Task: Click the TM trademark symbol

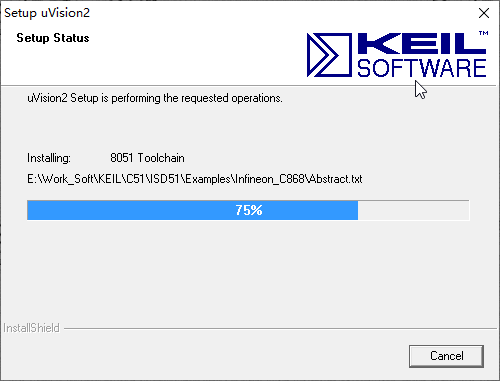Action: 483,33
